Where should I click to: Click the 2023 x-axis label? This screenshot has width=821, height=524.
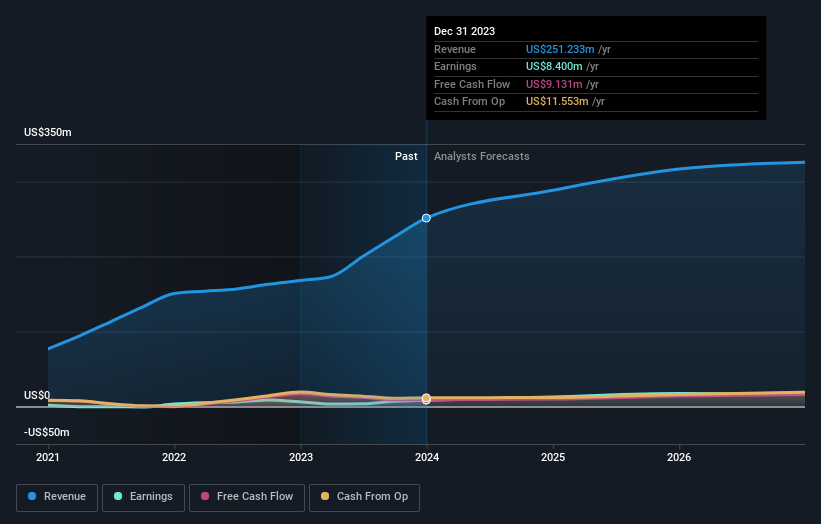pyautogui.click(x=301, y=457)
